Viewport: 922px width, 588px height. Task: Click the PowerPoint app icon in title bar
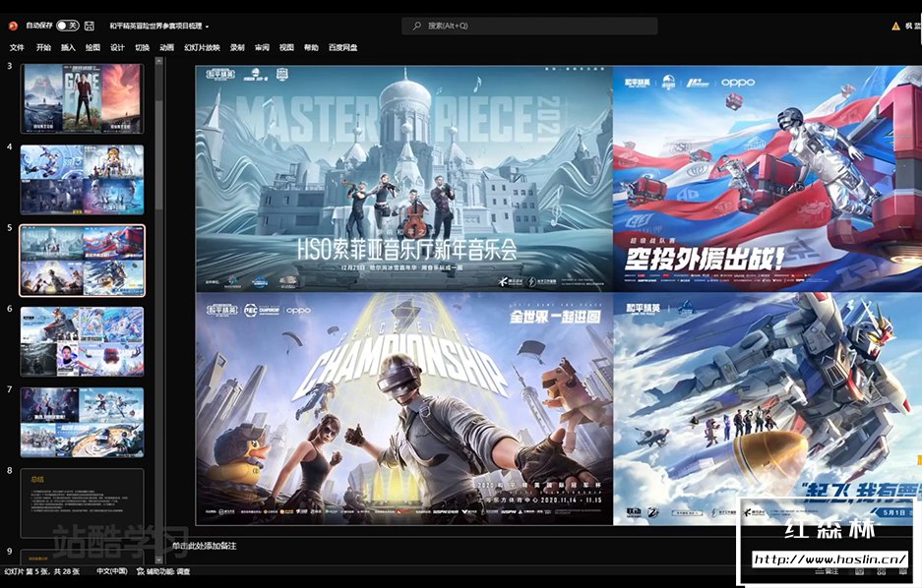[13, 26]
